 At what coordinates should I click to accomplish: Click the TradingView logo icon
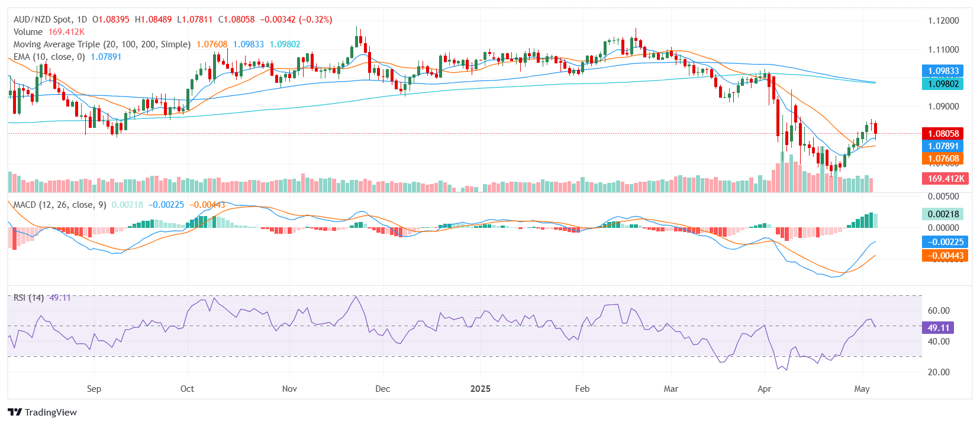point(15,413)
